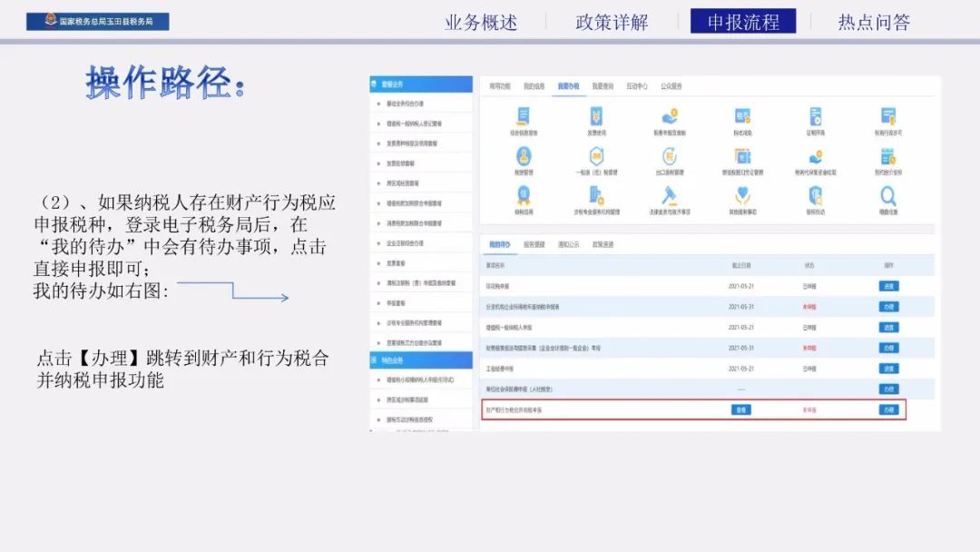Image resolution: width=980 pixels, height=552 pixels.
Task: Click the action button in the 工会经费申报 row
Action: pos(888,369)
